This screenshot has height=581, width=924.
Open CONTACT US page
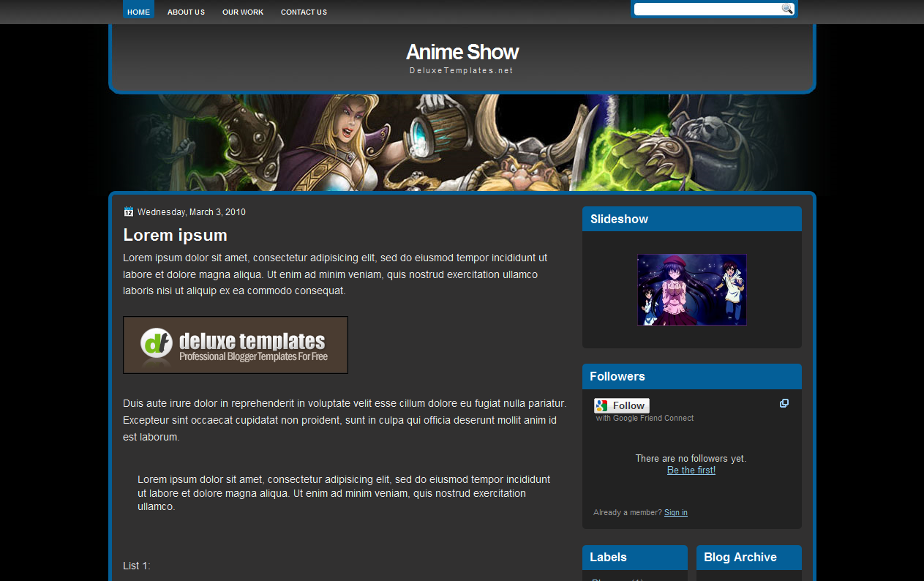(304, 12)
